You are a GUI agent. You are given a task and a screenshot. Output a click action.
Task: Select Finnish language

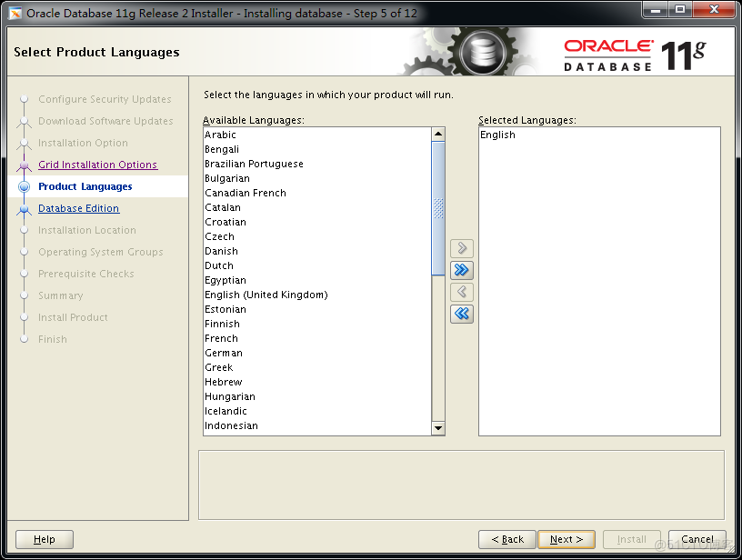pyautogui.click(x=317, y=324)
